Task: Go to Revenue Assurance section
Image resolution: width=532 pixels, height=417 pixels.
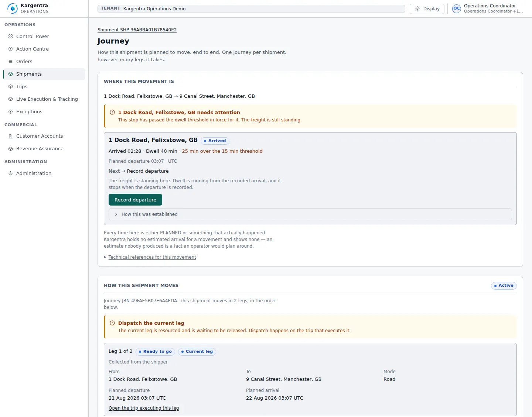Action: pyautogui.click(x=40, y=149)
